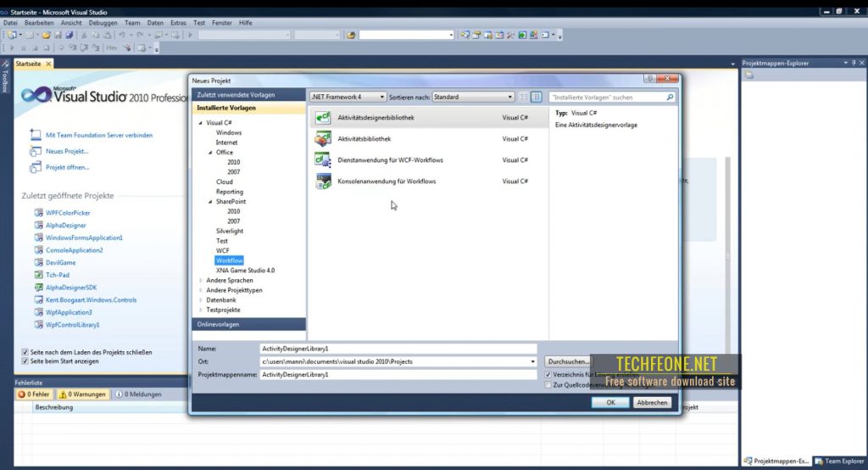The width and height of the screenshot is (868, 470).
Task: Switch template list to small icons view
Action: point(523,97)
